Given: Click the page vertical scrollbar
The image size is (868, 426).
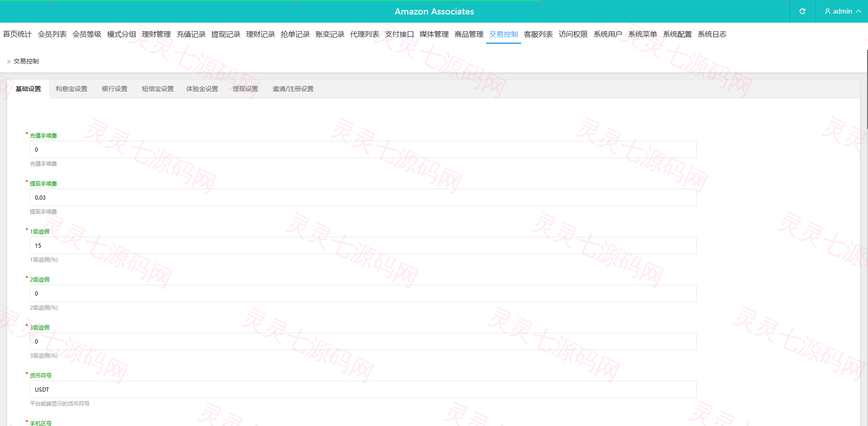Looking at the screenshot, I should 867,90.
